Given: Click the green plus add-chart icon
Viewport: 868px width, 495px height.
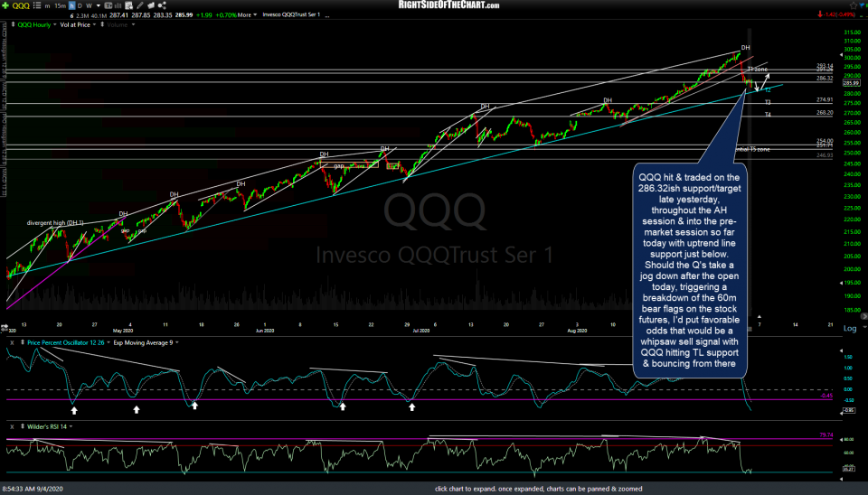Looking at the screenshot, I should point(5,5).
